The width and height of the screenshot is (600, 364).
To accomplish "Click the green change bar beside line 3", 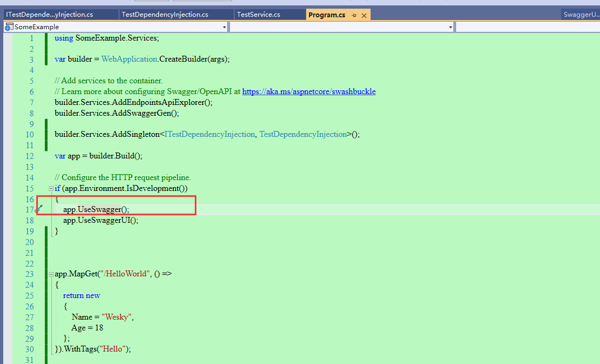I will pyautogui.click(x=47, y=59).
